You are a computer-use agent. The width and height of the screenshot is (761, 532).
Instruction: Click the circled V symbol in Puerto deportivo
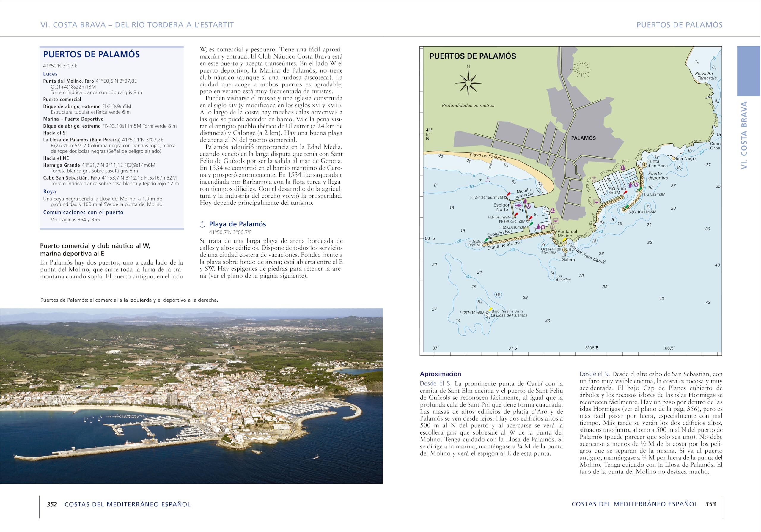(636, 185)
